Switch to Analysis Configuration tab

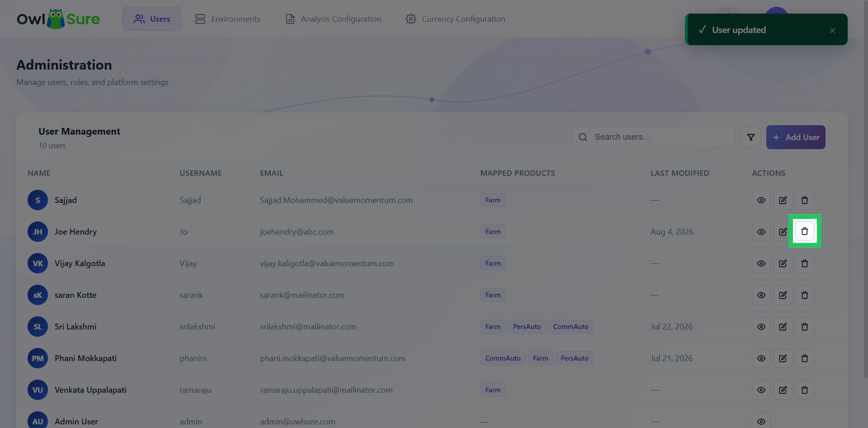[333, 19]
